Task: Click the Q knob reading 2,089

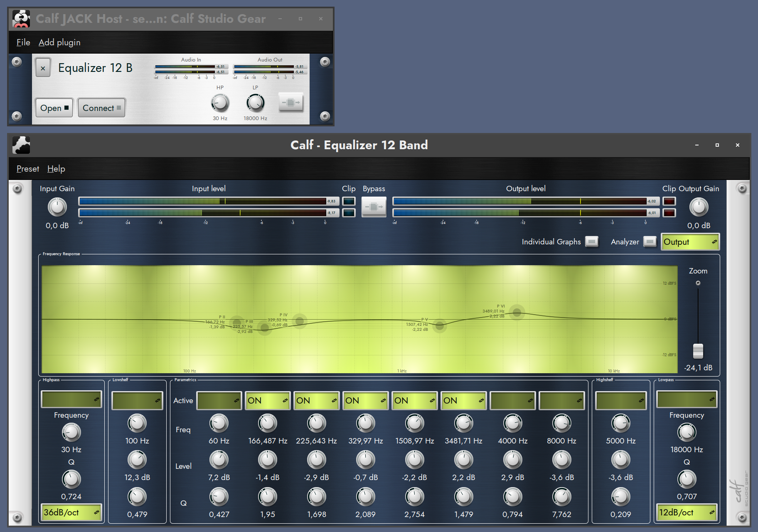Action: (x=365, y=497)
